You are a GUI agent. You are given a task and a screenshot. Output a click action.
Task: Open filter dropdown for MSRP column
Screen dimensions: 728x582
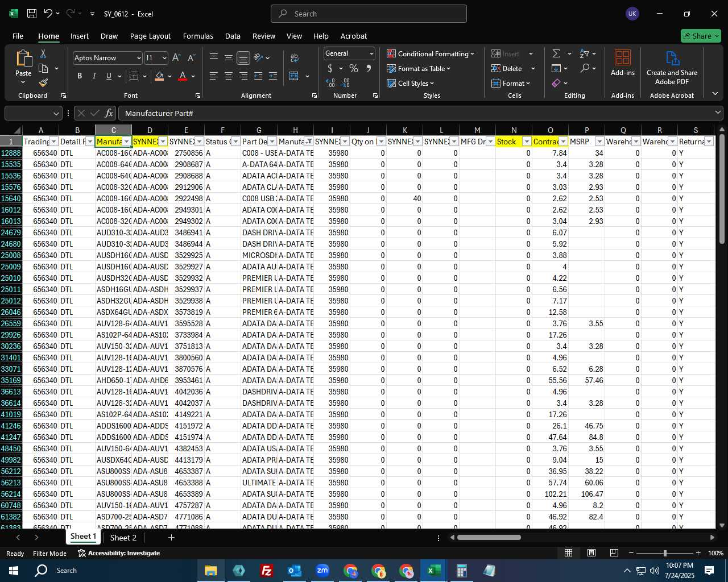[x=599, y=142]
